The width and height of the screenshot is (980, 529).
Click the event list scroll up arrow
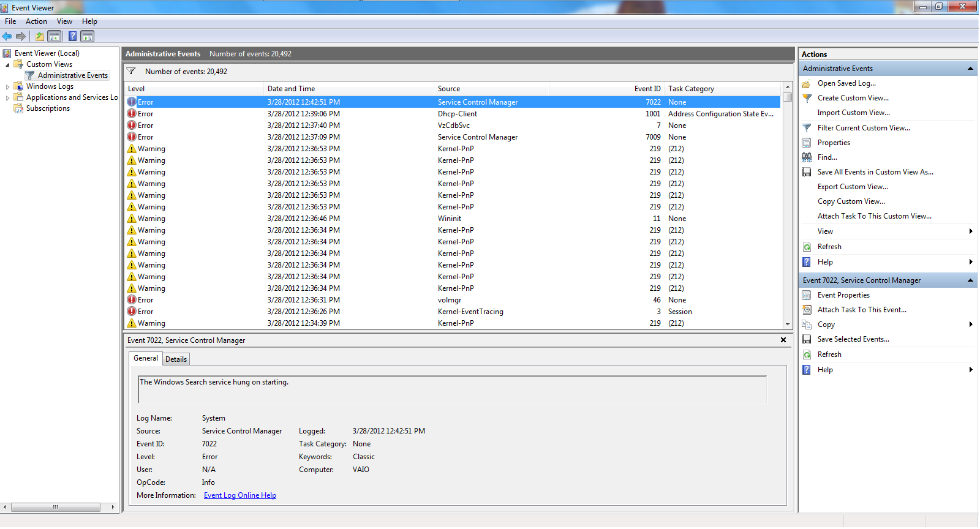[x=788, y=87]
